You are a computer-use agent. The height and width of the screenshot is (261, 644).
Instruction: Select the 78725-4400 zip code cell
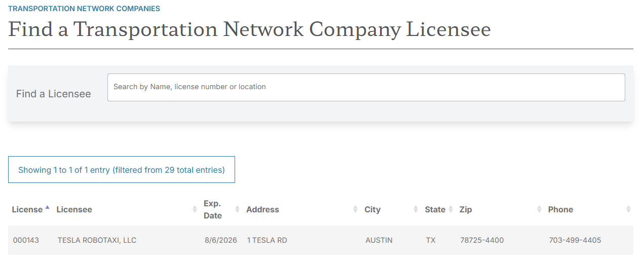click(482, 240)
